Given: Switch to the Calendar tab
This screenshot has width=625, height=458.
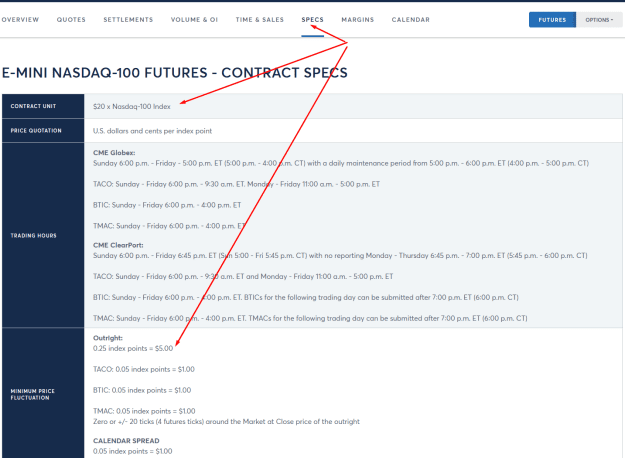Looking at the screenshot, I should 411,20.
